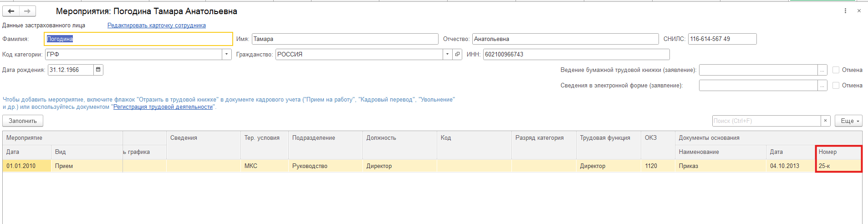The image size is (868, 224).
Task: Expand the Код категории dropdown
Action: coord(226,54)
